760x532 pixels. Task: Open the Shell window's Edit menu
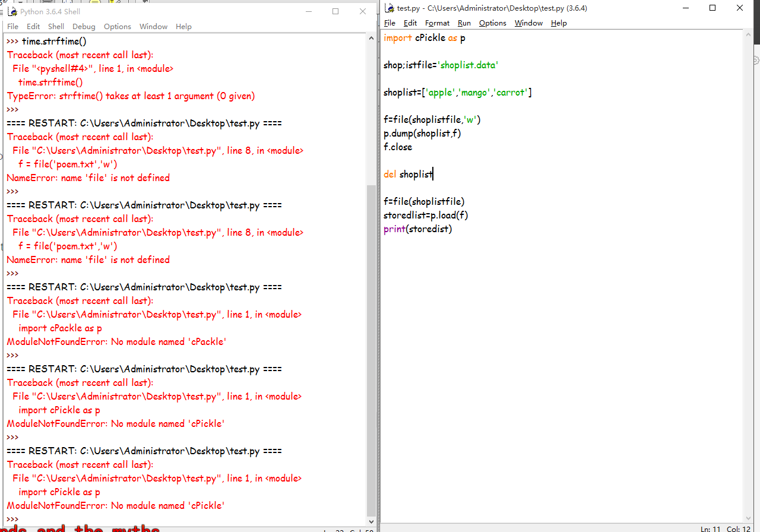click(33, 27)
